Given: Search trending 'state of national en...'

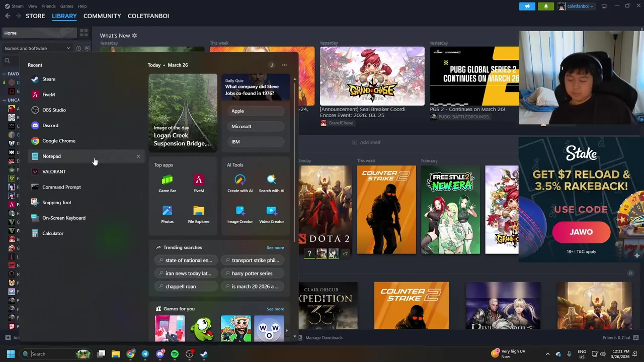Looking at the screenshot, I should 186,260.
